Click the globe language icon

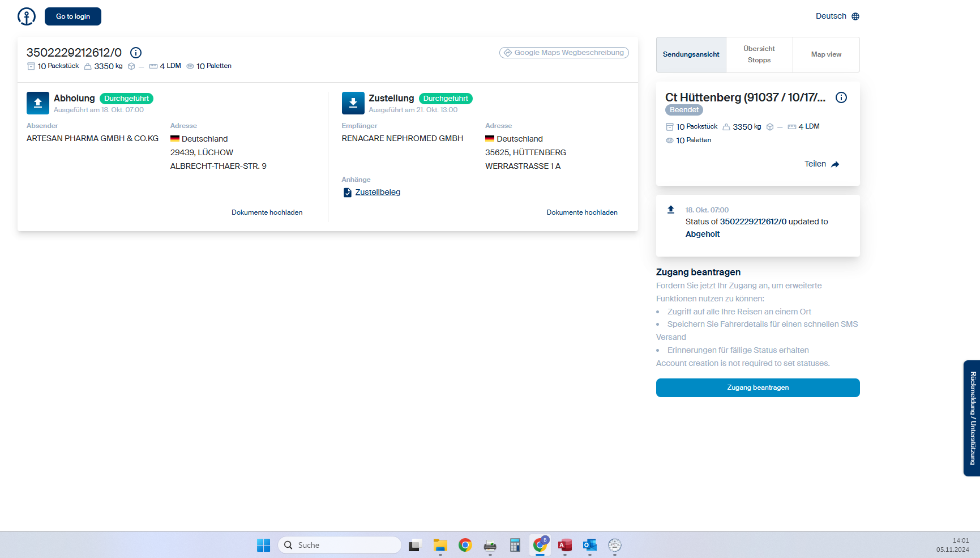855,16
